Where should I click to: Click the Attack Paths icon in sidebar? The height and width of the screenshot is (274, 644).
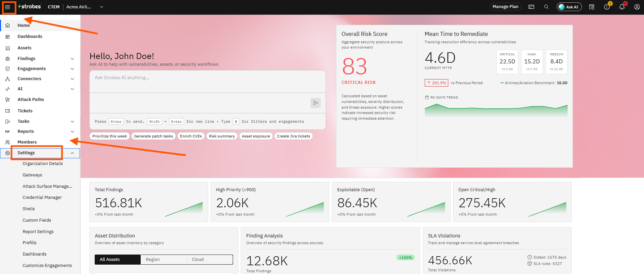[8, 100]
